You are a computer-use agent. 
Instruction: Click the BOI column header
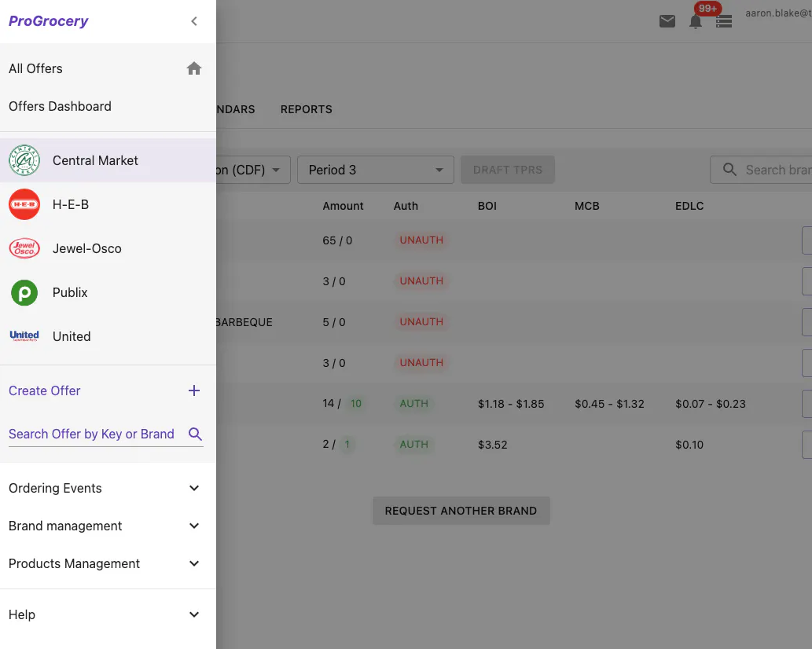tap(487, 206)
